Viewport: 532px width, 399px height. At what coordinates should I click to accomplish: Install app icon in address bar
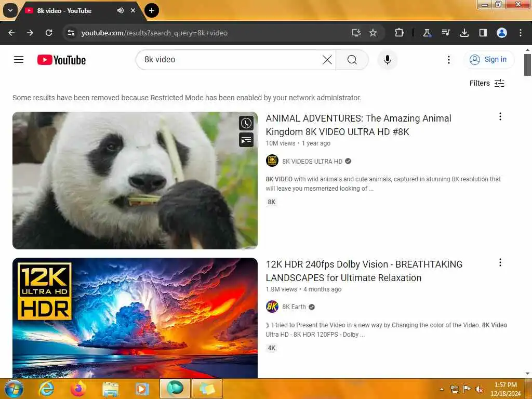coord(356,33)
